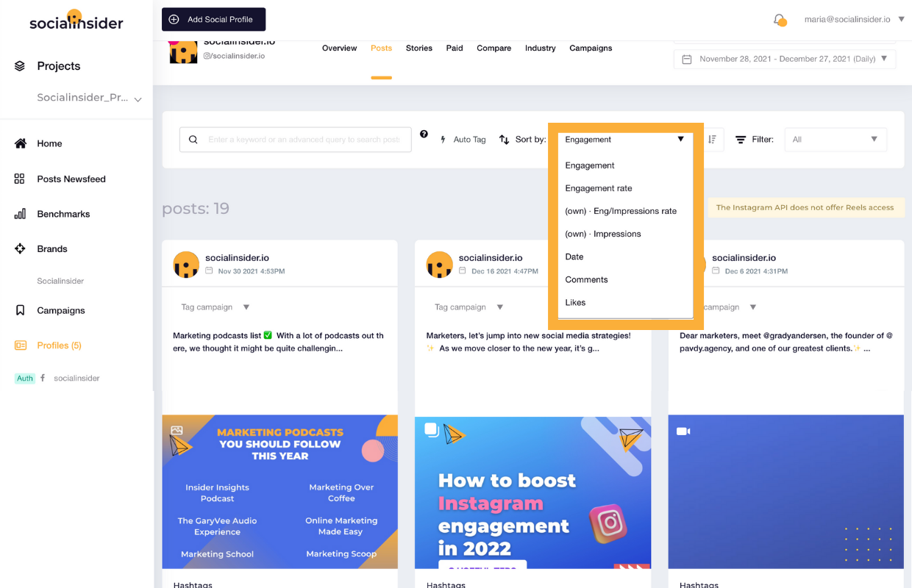Go to Home in sidebar
This screenshot has height=588, width=912.
coord(49,144)
